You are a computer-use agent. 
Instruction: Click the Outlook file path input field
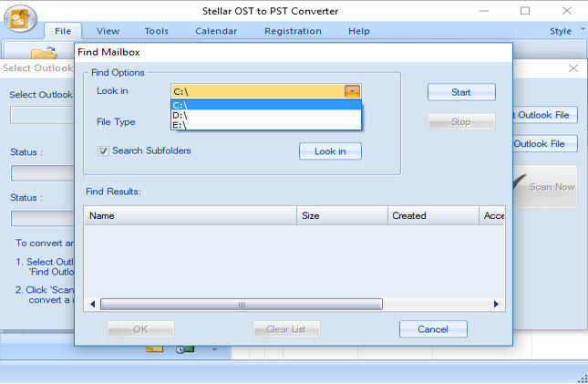pos(42,115)
